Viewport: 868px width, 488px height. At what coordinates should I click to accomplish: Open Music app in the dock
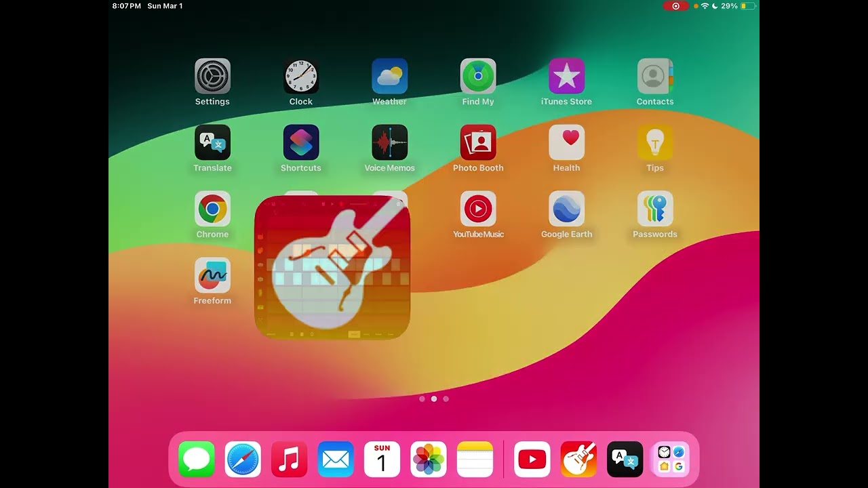[x=290, y=460]
